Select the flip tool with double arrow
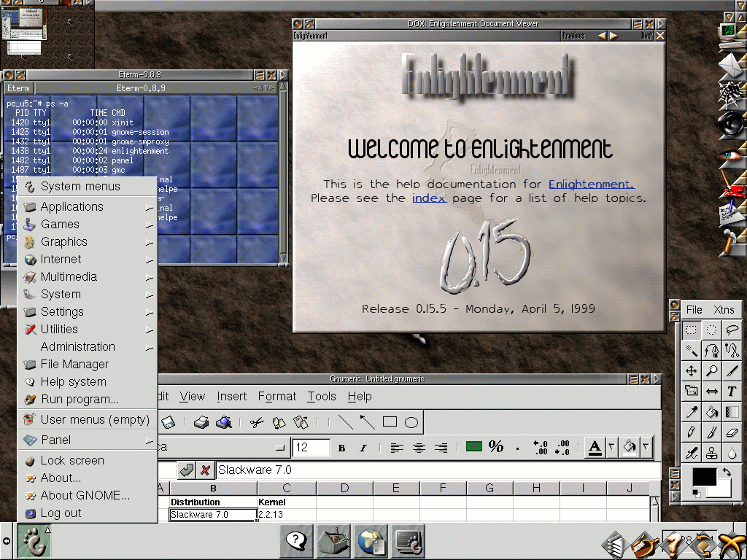Screen dimensions: 747x560 pyautogui.click(x=712, y=391)
